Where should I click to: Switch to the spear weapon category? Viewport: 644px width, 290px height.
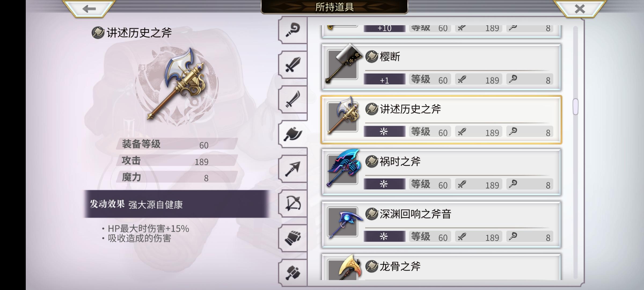(x=293, y=169)
